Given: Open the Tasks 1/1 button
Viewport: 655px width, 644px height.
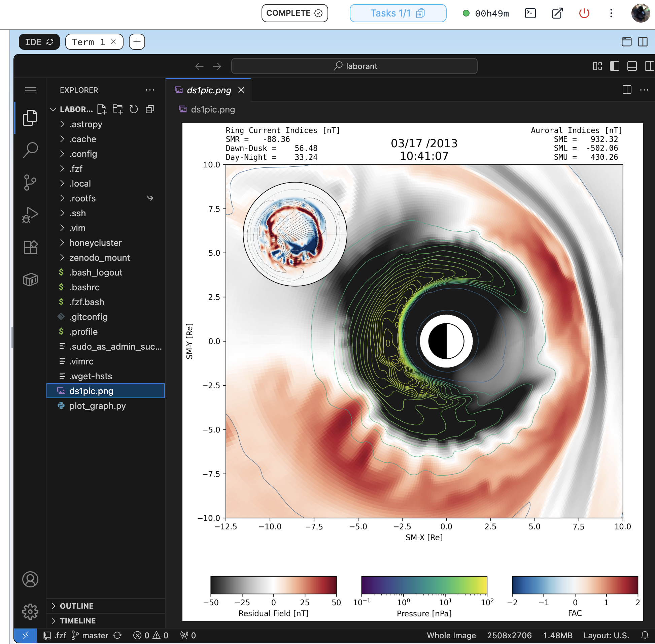Looking at the screenshot, I should tap(398, 13).
